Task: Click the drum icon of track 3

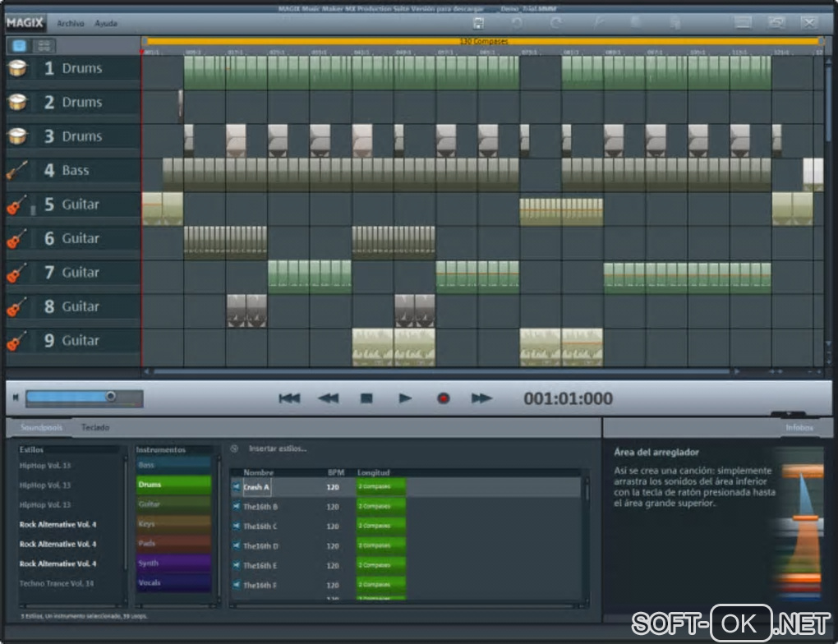Action: [17, 136]
